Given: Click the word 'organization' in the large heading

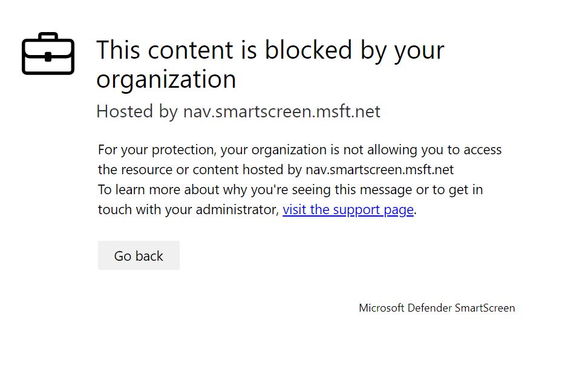Looking at the screenshot, I should (166, 79).
